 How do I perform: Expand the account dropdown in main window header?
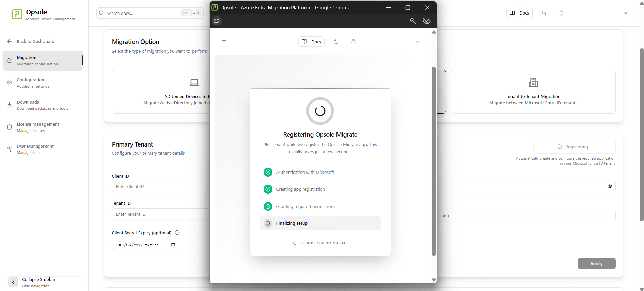pyautogui.click(x=626, y=13)
